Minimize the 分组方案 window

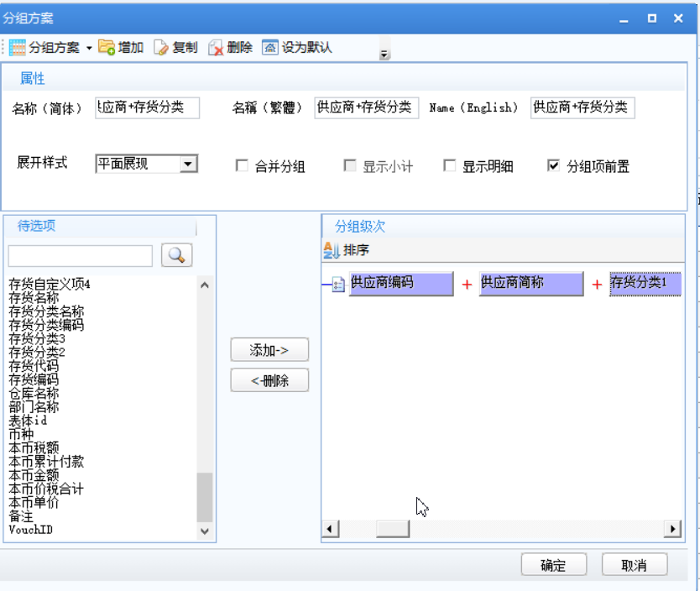tap(624, 19)
